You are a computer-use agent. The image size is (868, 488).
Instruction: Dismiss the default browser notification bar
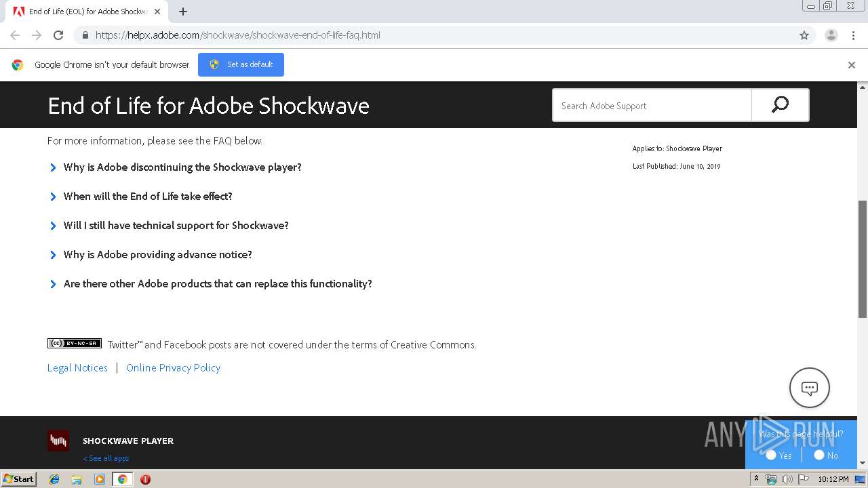(x=852, y=65)
